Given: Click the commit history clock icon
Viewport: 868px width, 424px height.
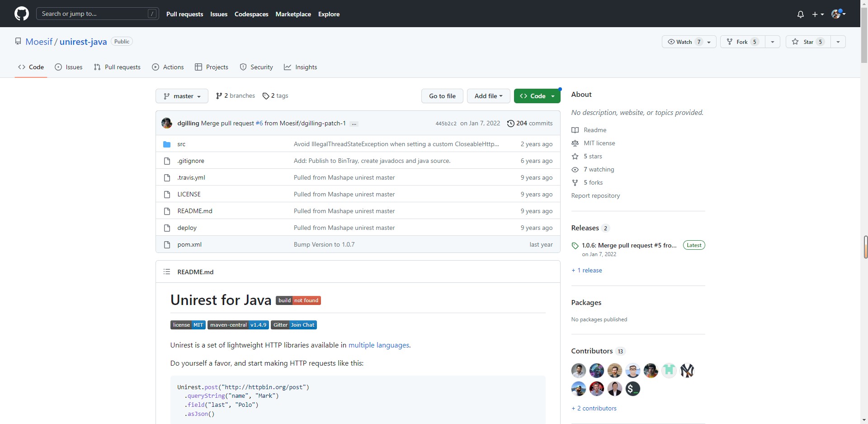Looking at the screenshot, I should (x=510, y=123).
